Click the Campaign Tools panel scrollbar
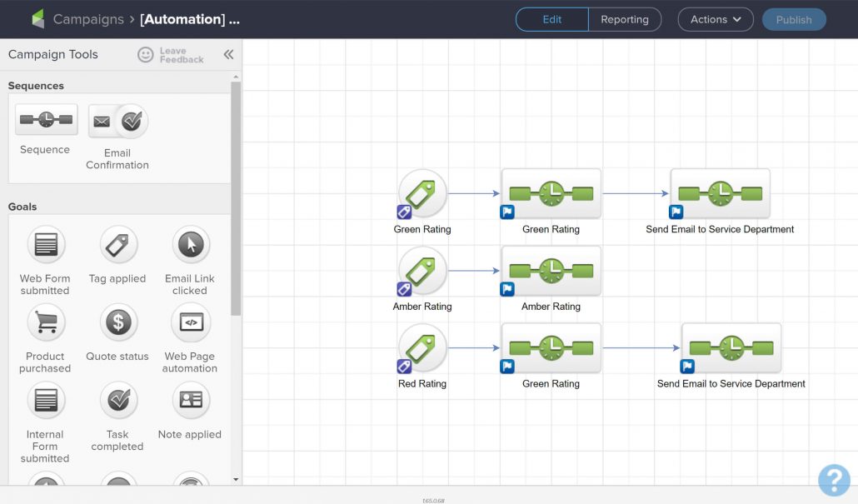The height and width of the screenshot is (504, 858). (236, 198)
